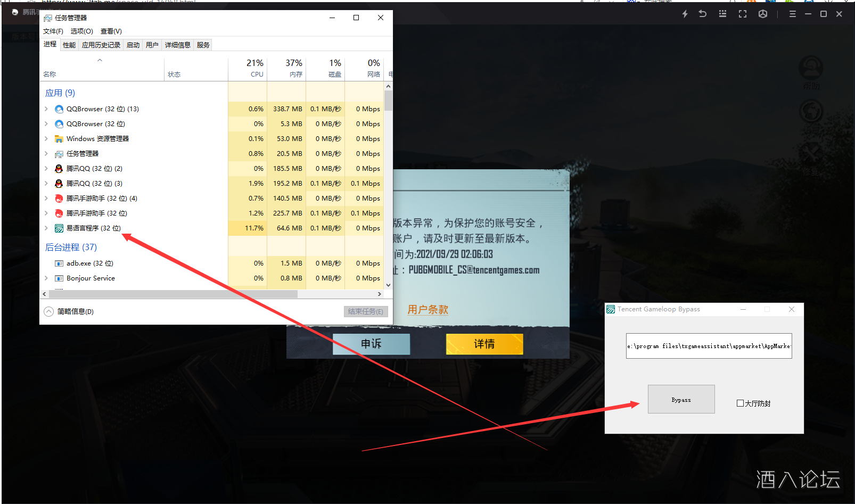Toggle the fullscreen icon in emulator toolbar
The height and width of the screenshot is (504, 855).
coord(743,14)
